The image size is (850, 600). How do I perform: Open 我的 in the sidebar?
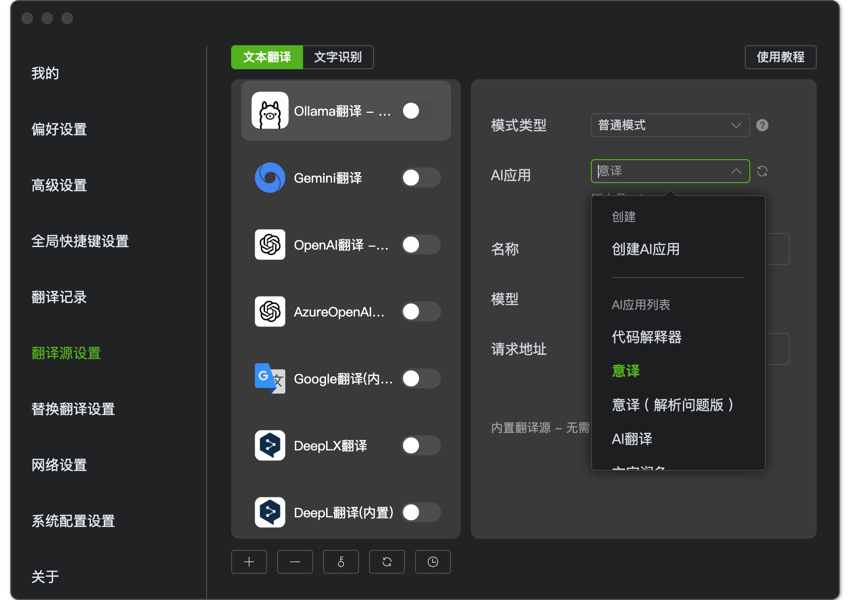[45, 73]
